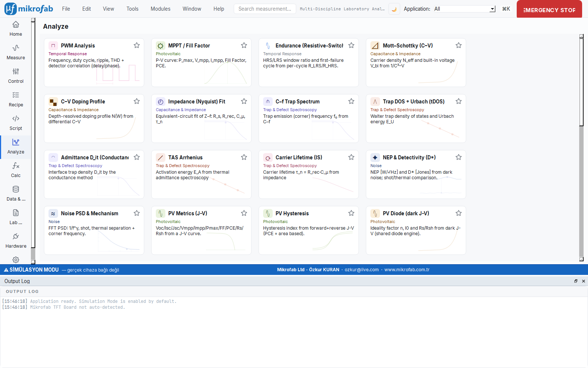Select the Analyze sidebar section
The image size is (588, 368).
click(x=16, y=146)
